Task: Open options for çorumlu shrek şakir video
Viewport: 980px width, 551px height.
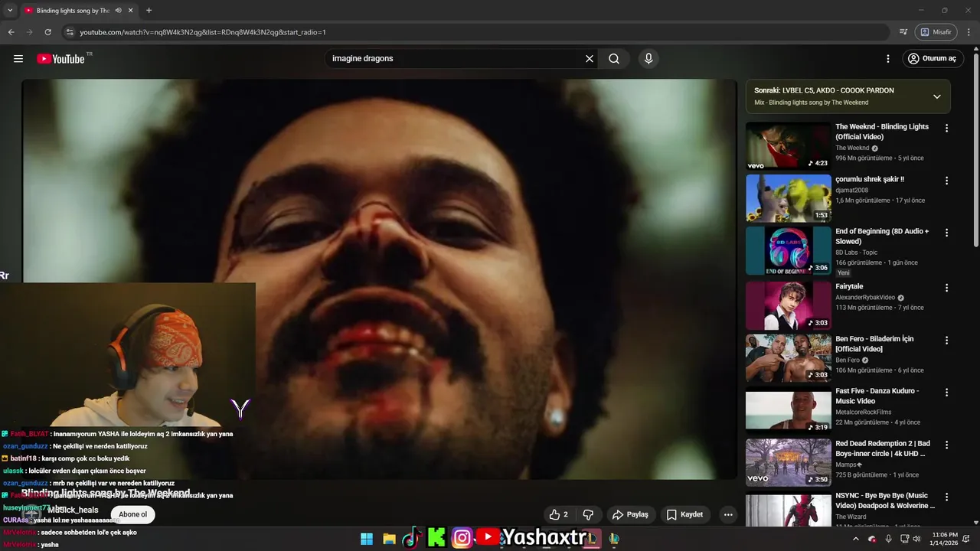Action: pyautogui.click(x=946, y=181)
